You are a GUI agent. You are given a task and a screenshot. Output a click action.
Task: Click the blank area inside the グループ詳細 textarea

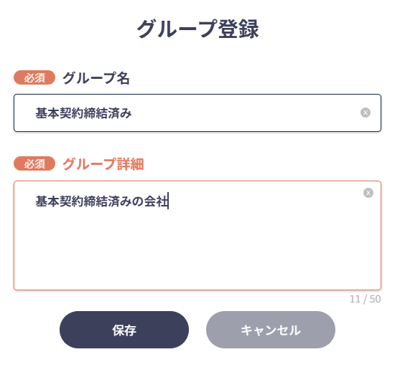(x=197, y=250)
